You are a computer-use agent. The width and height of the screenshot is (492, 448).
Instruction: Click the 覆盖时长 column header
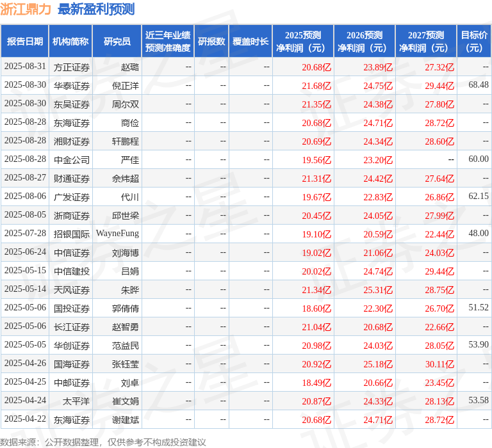point(250,42)
